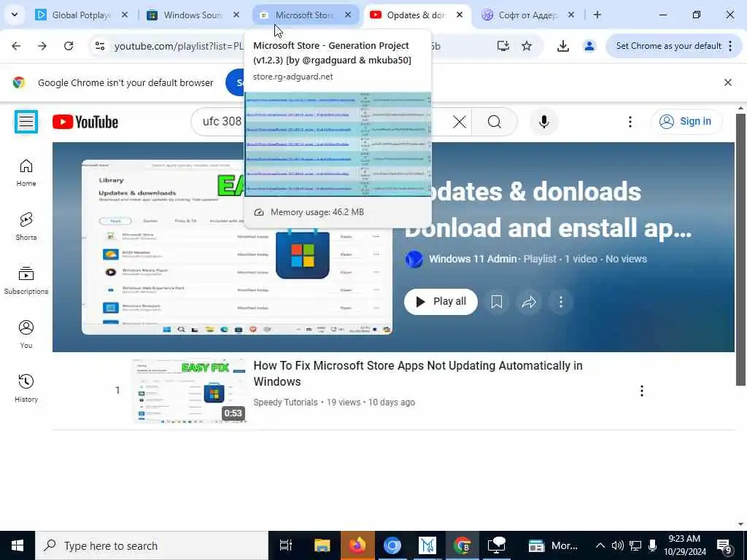Close the Windows Sound tab

(x=236, y=15)
